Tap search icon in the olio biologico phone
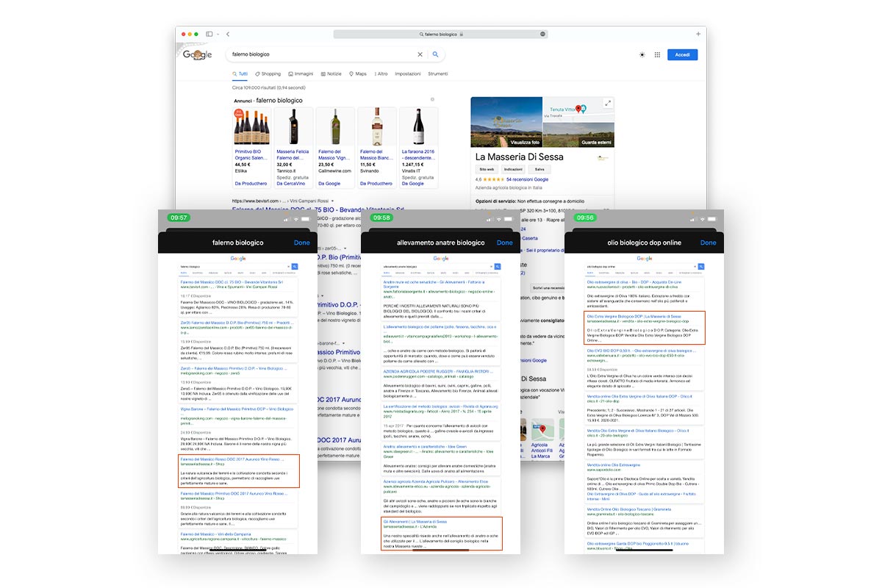Viewport: 882px width, 588px height. [701, 266]
